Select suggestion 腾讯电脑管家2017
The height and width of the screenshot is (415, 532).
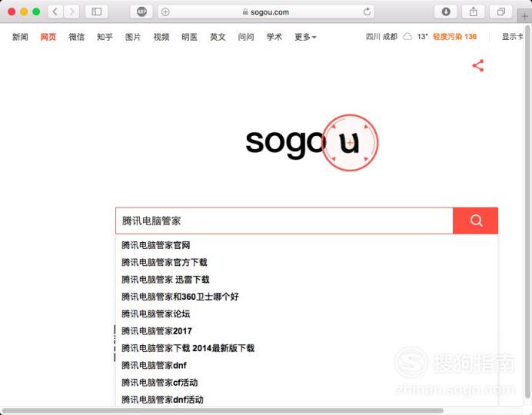[157, 331]
